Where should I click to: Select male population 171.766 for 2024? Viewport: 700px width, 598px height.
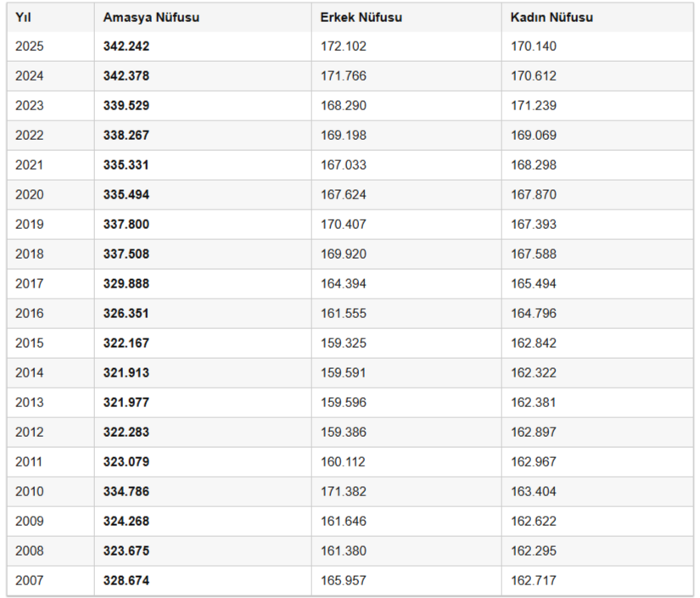pos(344,75)
